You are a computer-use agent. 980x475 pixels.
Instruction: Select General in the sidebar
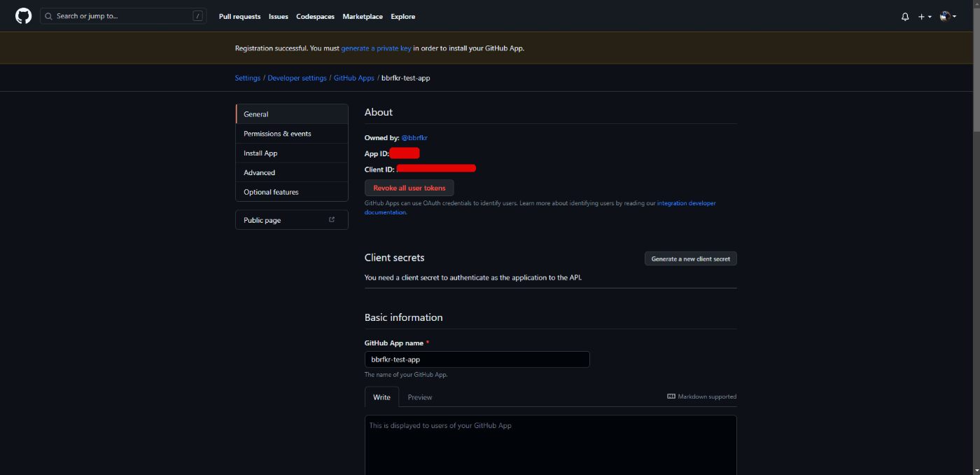point(292,114)
